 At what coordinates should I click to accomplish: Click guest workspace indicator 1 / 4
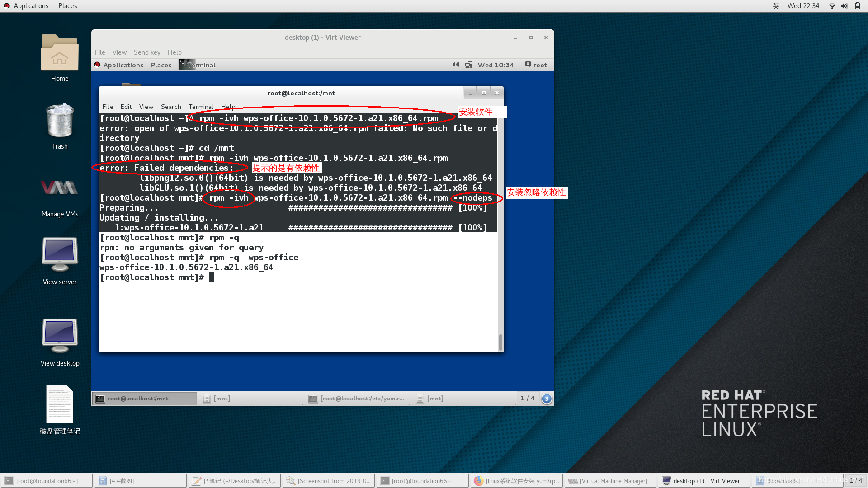527,399
